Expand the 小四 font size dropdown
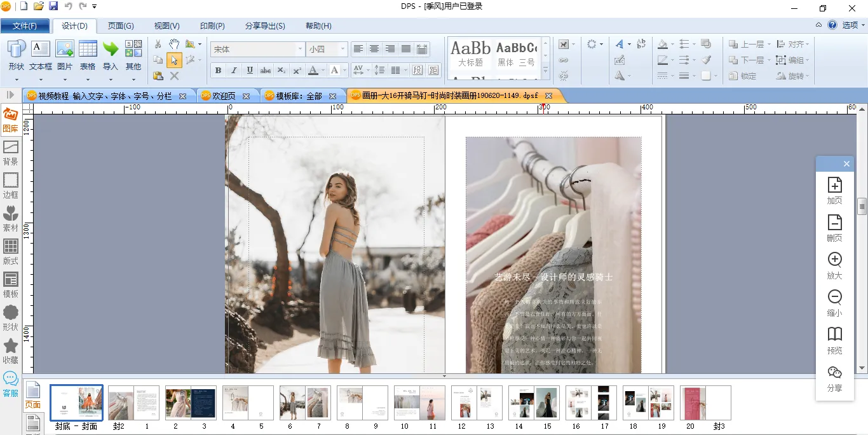 pos(343,49)
